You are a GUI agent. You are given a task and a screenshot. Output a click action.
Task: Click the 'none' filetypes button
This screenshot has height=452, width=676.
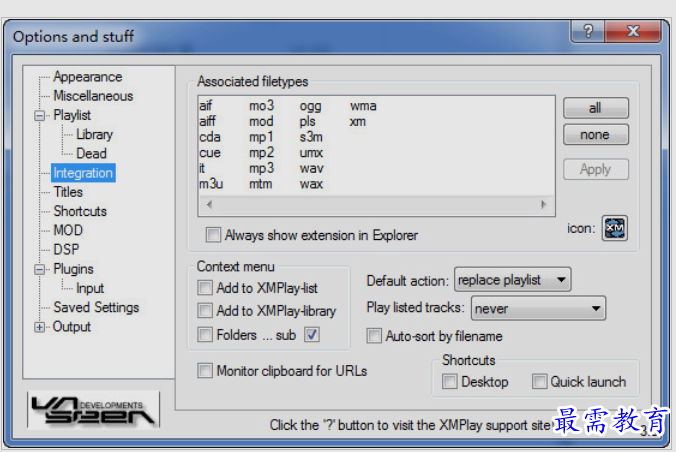(x=596, y=135)
